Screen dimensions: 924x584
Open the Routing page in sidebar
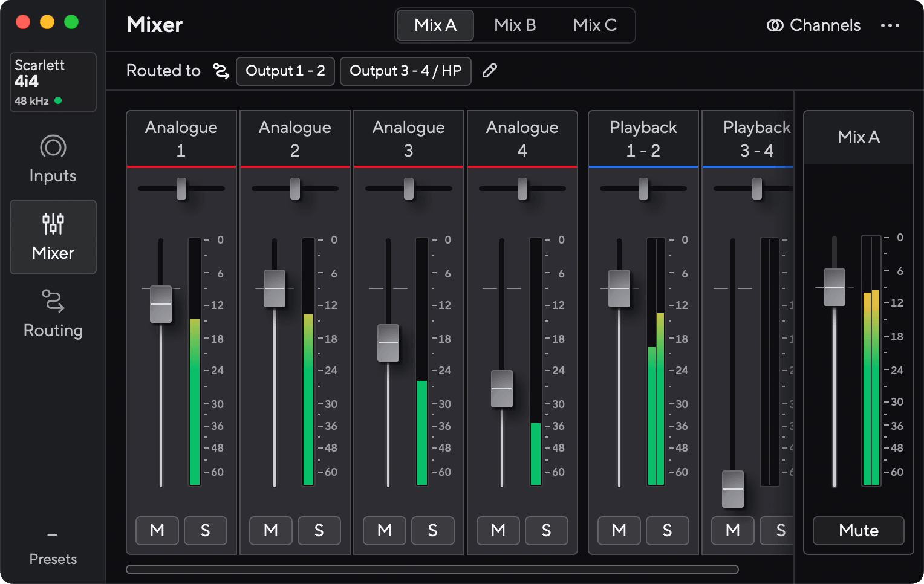point(53,314)
